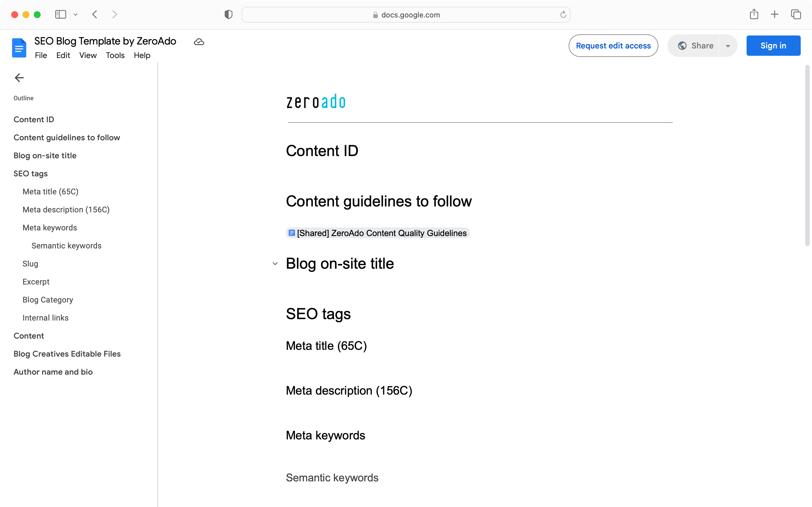Open the Share button dropdown arrow
Viewport: 812px width, 507px height.
point(727,46)
